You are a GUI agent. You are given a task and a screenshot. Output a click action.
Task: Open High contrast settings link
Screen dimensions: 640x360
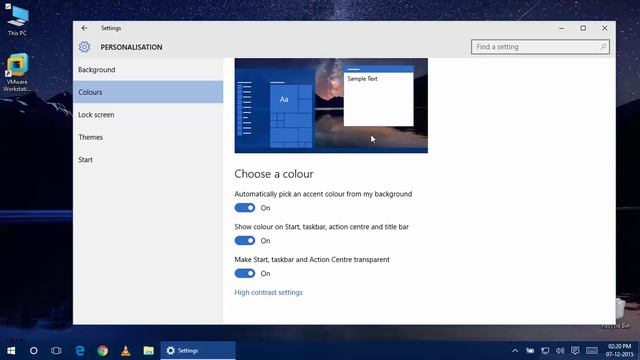[269, 292]
